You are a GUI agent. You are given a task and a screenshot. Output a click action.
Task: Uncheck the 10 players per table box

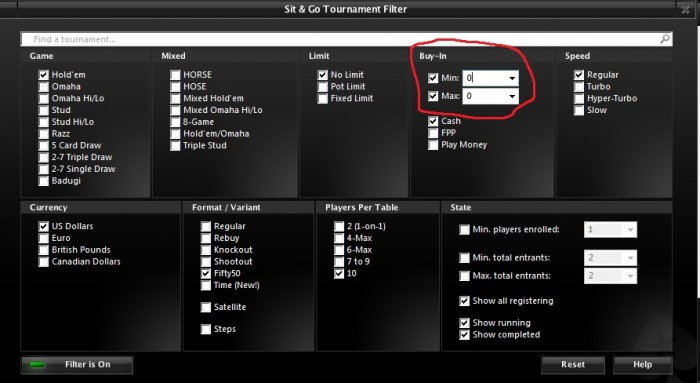pos(339,273)
